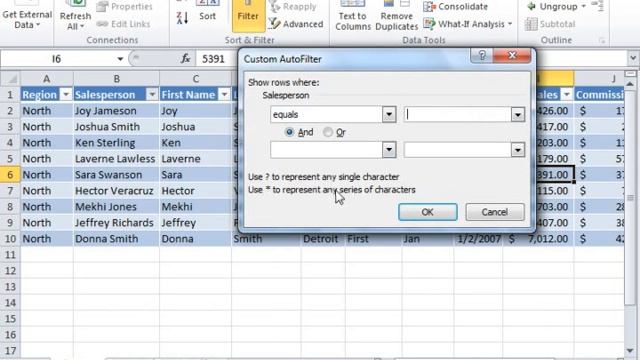640x360 pixels.
Task: Open the Name Box dropdown arrow
Action: (120, 59)
